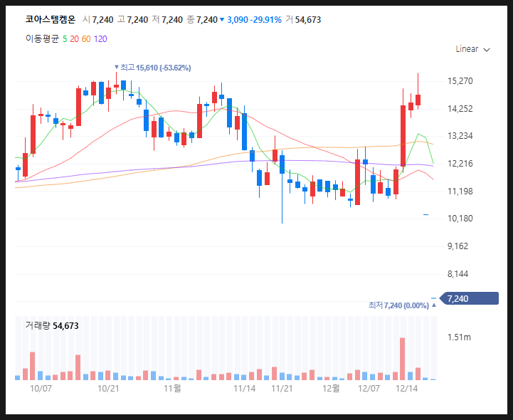Screen dimensions: 513x420
Task: Click the 11/14 date label
Action: [244, 389]
